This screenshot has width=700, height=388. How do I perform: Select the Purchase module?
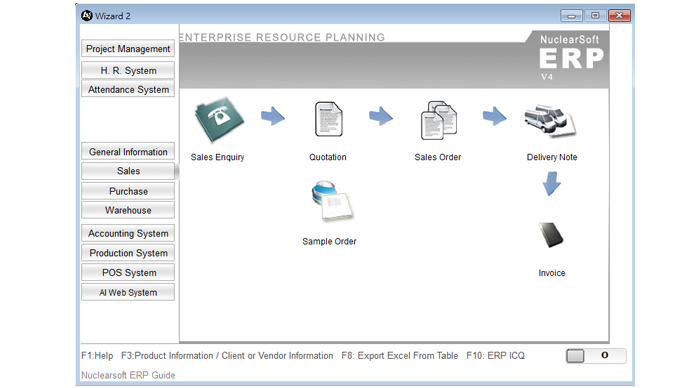(128, 191)
